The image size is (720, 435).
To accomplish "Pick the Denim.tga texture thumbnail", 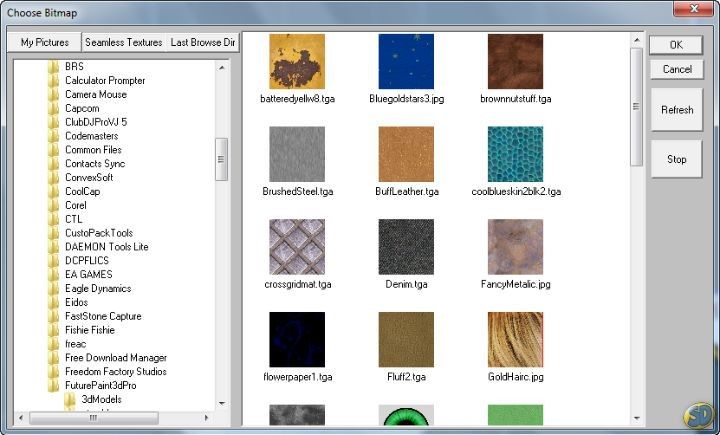I will point(406,247).
